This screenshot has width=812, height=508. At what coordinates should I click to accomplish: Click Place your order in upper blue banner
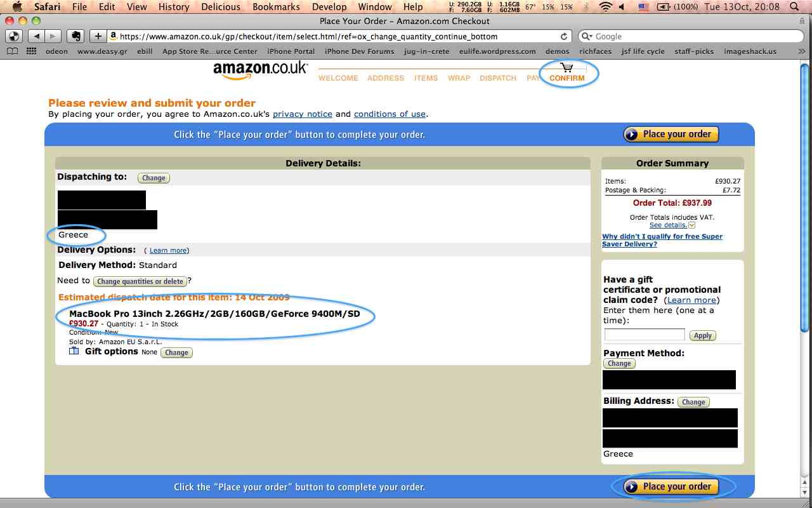671,134
